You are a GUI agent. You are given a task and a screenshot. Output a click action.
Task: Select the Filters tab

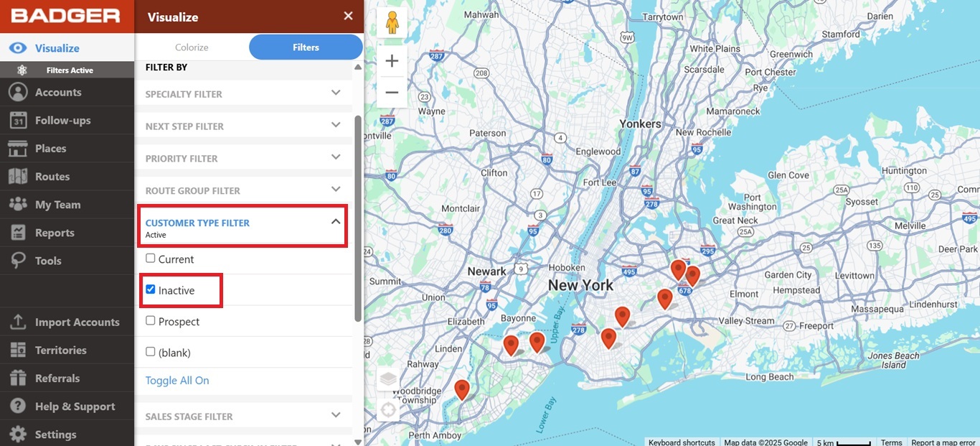click(x=306, y=47)
